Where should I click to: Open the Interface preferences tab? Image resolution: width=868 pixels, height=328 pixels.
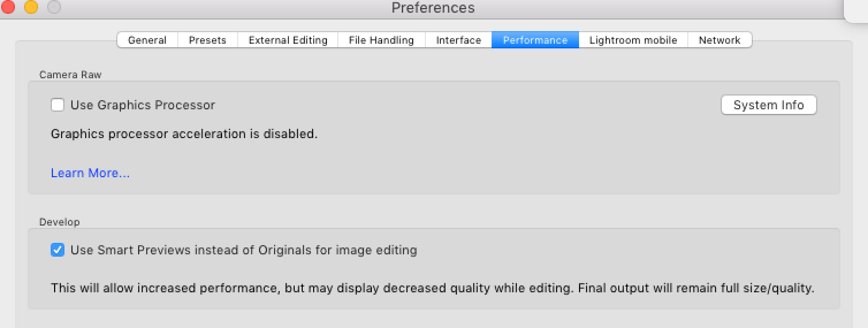[x=458, y=40]
